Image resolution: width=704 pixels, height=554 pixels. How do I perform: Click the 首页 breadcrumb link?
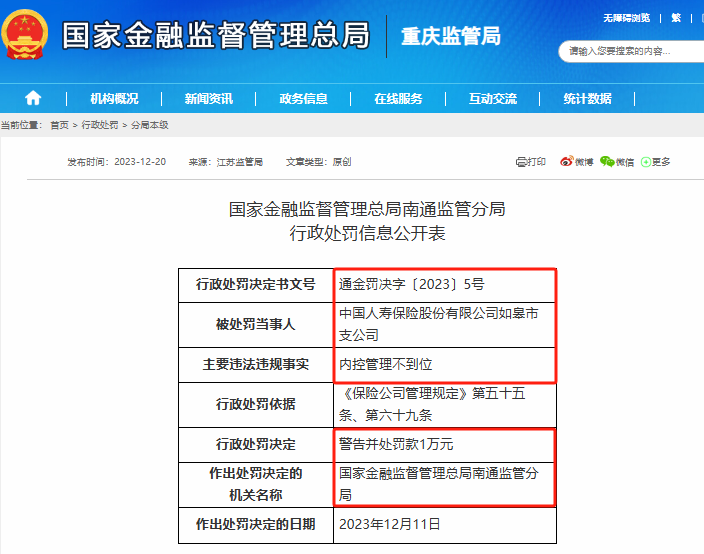pos(59,125)
